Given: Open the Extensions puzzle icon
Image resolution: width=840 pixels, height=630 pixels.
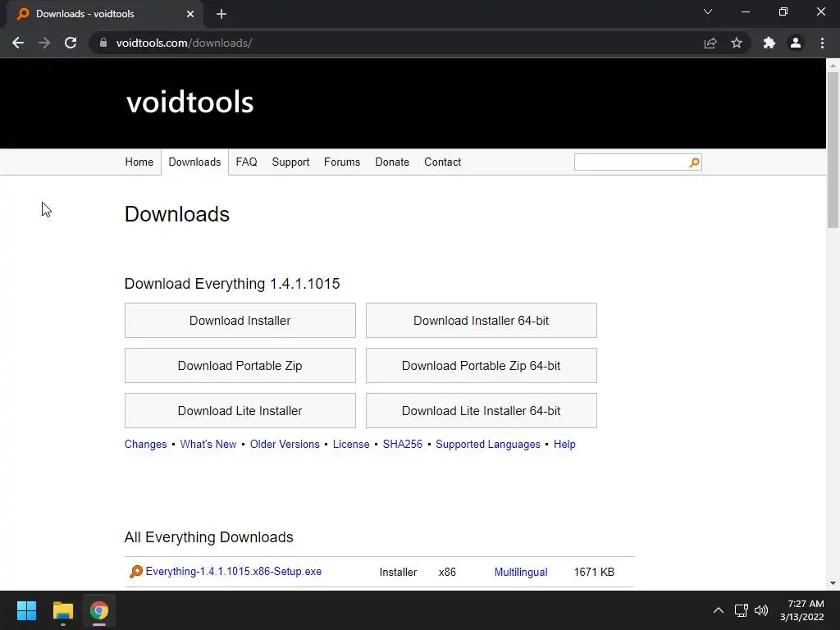Looking at the screenshot, I should tap(769, 43).
